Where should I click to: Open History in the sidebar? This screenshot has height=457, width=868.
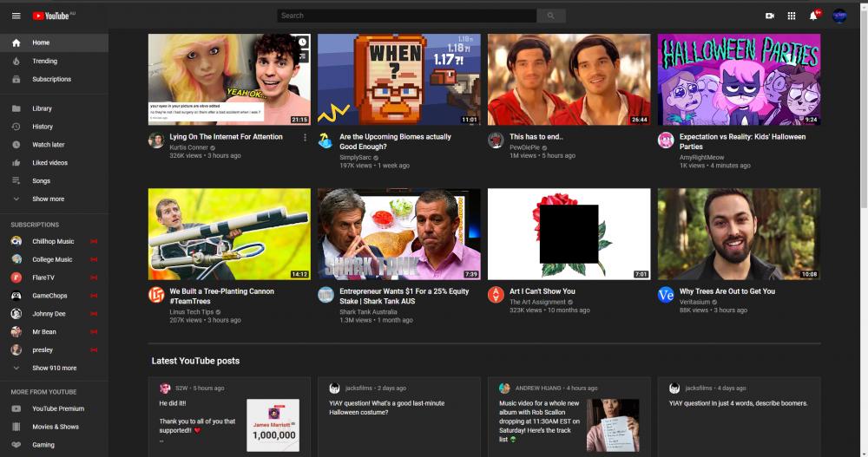click(x=54, y=127)
